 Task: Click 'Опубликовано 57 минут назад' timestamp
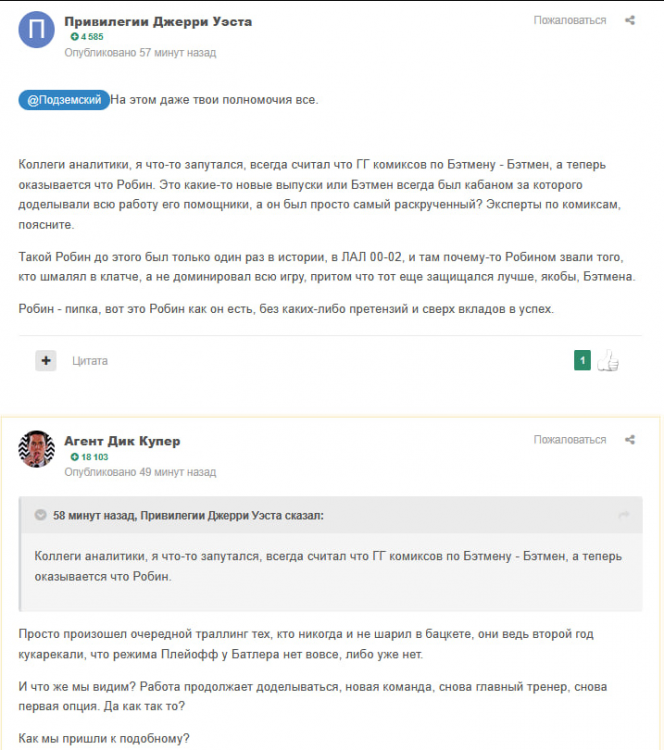[140, 52]
